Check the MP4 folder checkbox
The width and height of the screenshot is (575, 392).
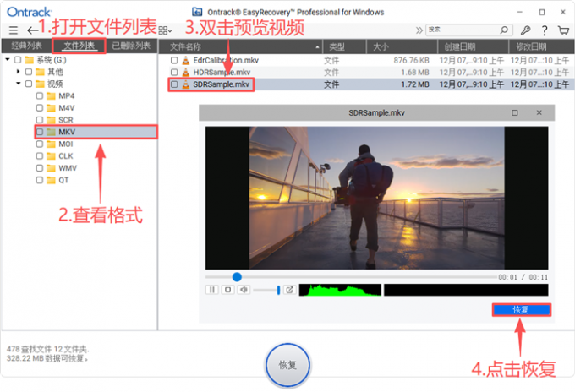pyautogui.click(x=40, y=96)
